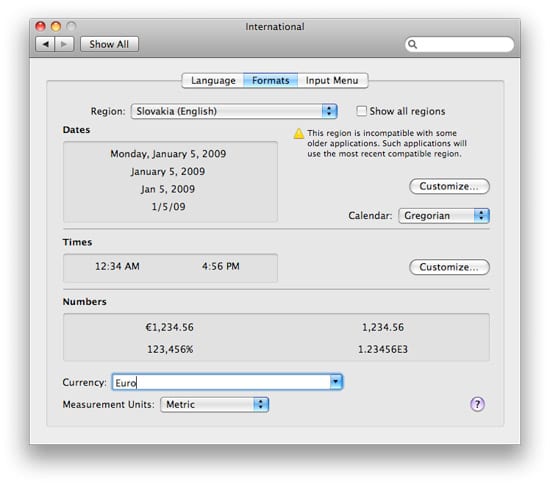Open the Region dropdown Slovakia (English)
Viewport: 550px width, 485px height.
234,111
